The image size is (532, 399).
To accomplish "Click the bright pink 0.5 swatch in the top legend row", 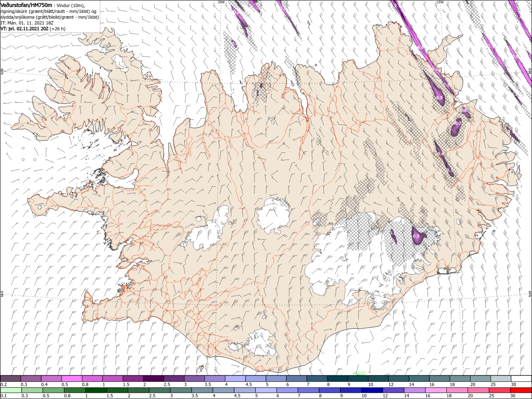I will tap(72, 379).
